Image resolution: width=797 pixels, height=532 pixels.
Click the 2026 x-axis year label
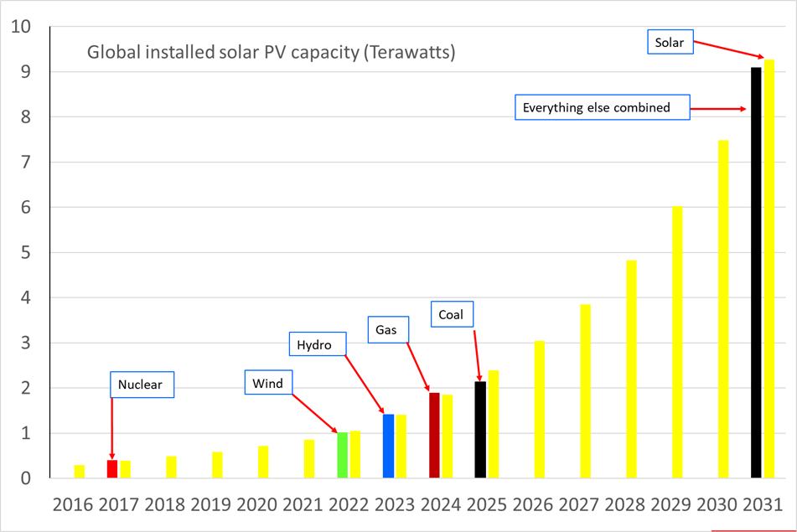coord(533,504)
